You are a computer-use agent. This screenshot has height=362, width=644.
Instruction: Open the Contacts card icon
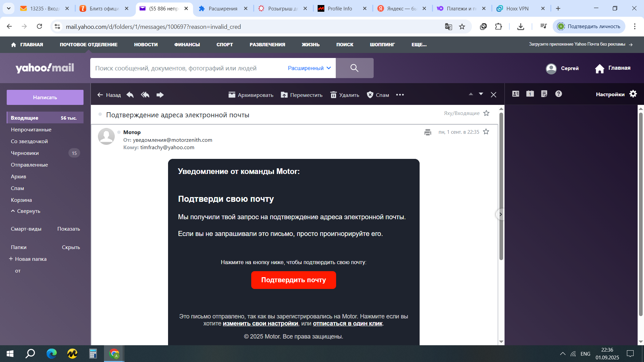[x=516, y=94]
